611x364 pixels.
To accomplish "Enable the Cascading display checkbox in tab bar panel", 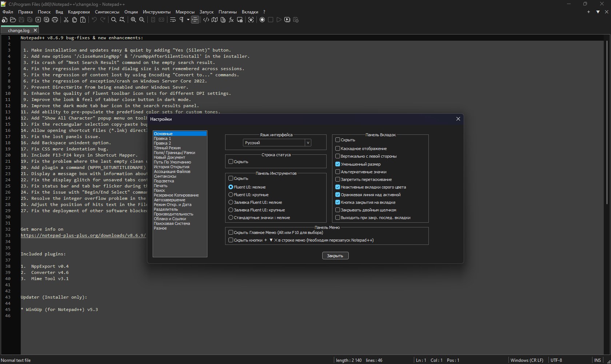I will [338, 149].
